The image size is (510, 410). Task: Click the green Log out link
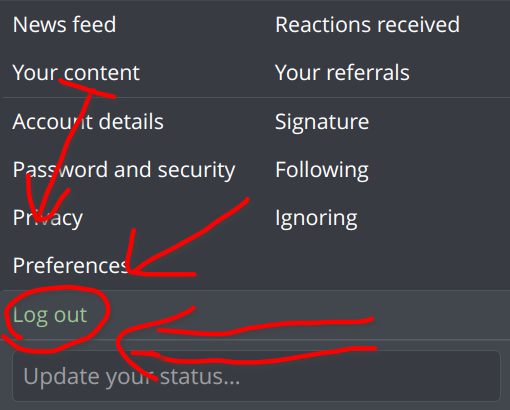tap(50, 315)
